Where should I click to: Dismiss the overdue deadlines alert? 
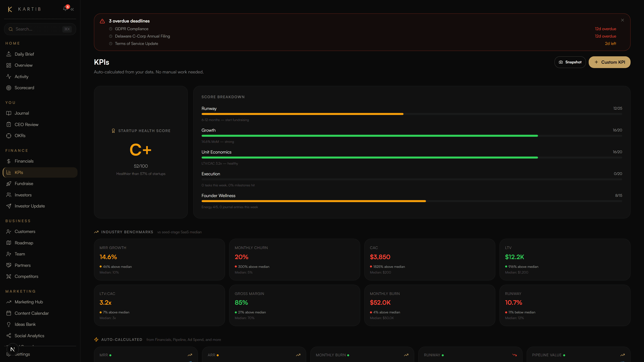(x=623, y=20)
